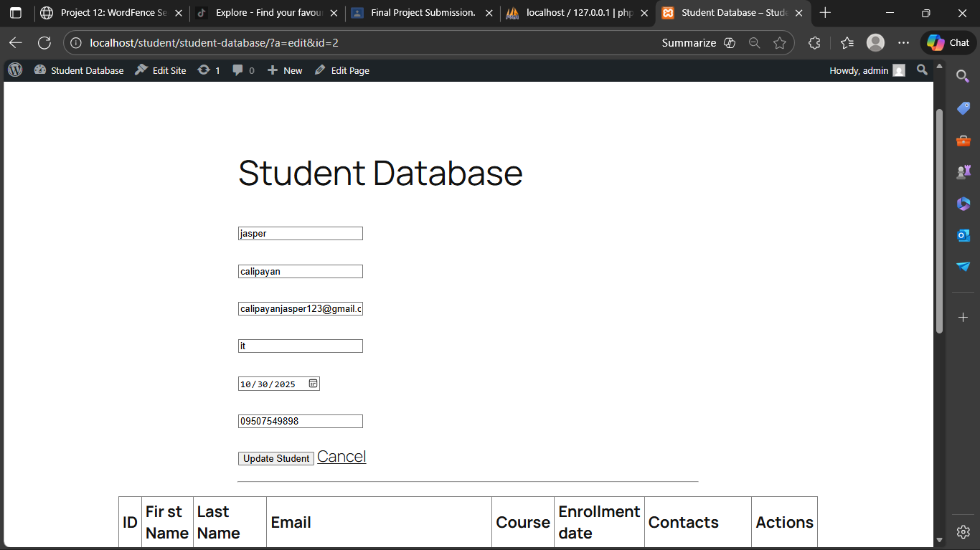
Task: Click the Cancel link
Action: tap(341, 456)
